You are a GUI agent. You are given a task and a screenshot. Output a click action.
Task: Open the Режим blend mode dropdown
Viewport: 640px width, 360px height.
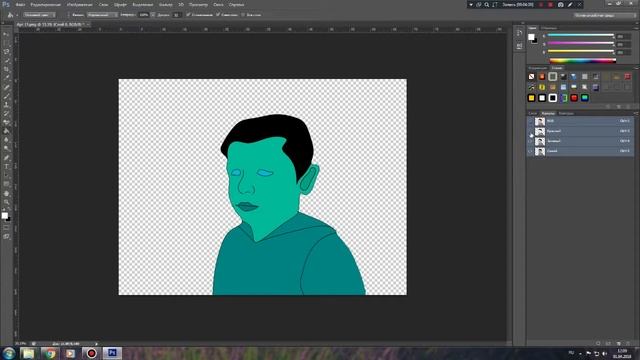(102, 15)
